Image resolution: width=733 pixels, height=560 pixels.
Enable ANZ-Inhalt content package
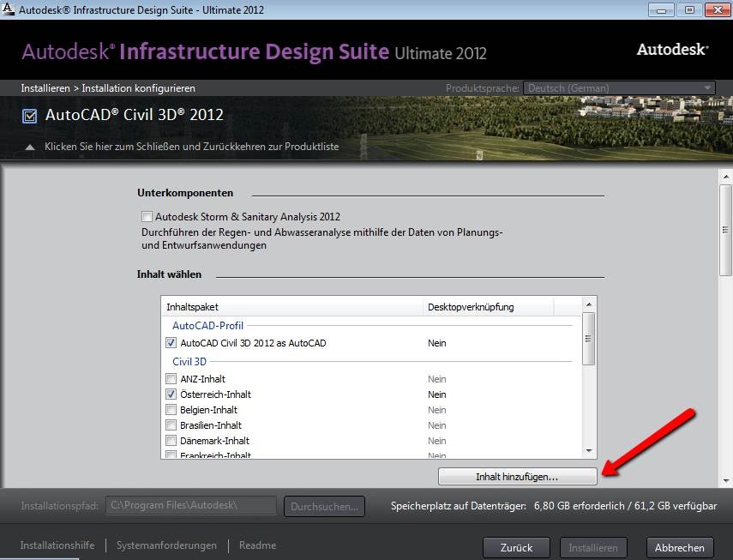tap(171, 379)
